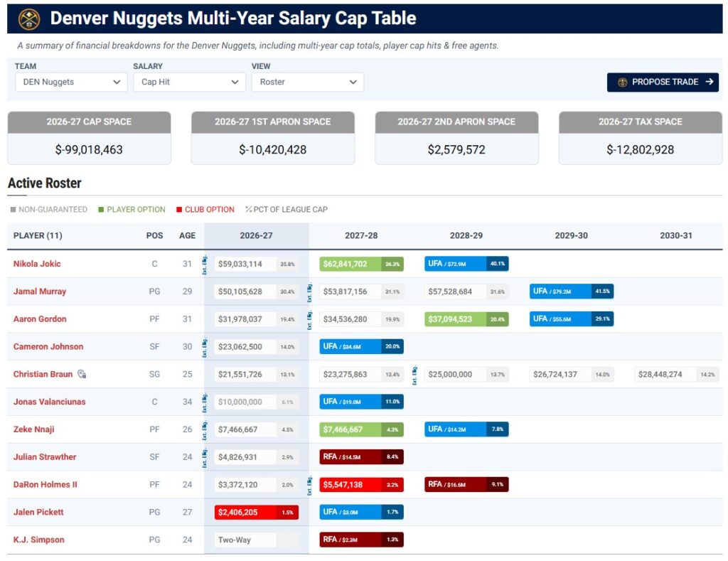The height and width of the screenshot is (561, 728).
Task: Click the Denver Nuggets logo in header
Action: (x=28, y=19)
